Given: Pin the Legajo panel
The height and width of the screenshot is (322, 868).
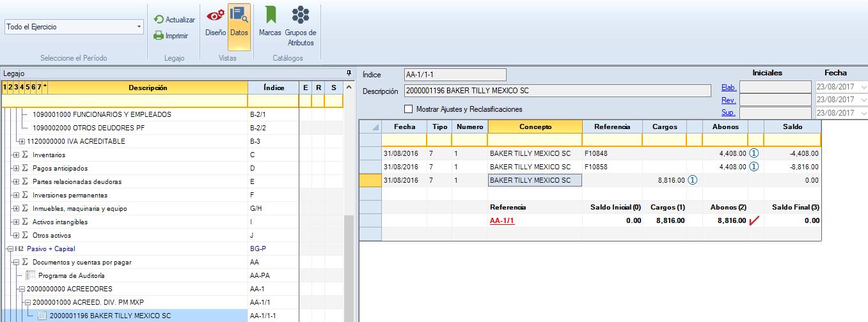Looking at the screenshot, I should [x=349, y=73].
